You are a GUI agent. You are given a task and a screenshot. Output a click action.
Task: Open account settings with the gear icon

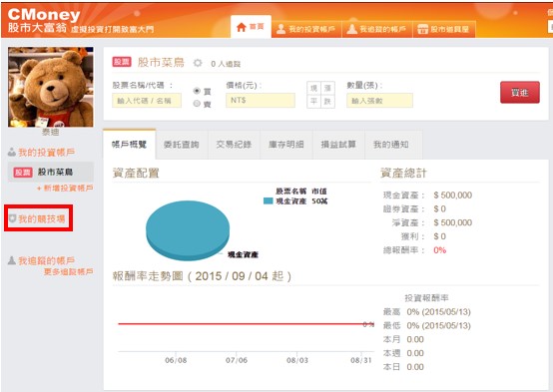click(x=198, y=63)
